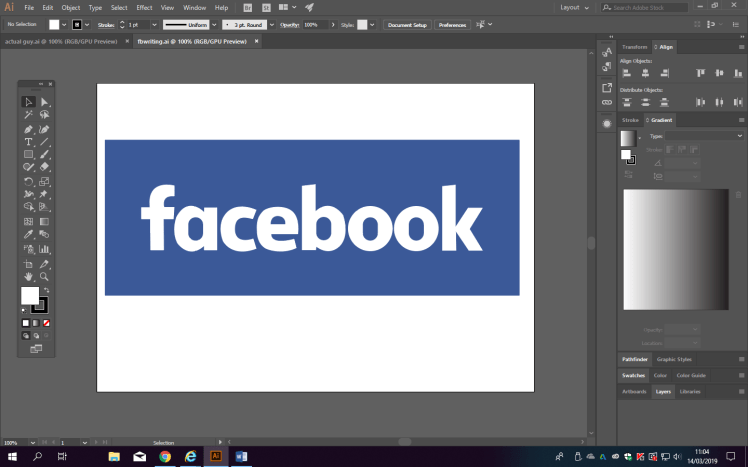Click vertical distribute center icon
Screen dimensions: 748x467
click(x=645, y=102)
